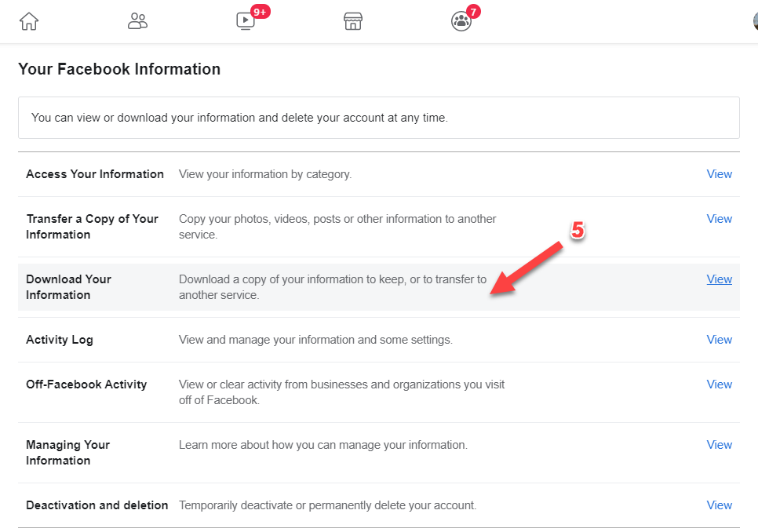Click the profile avatar at top right edge

coord(753,21)
